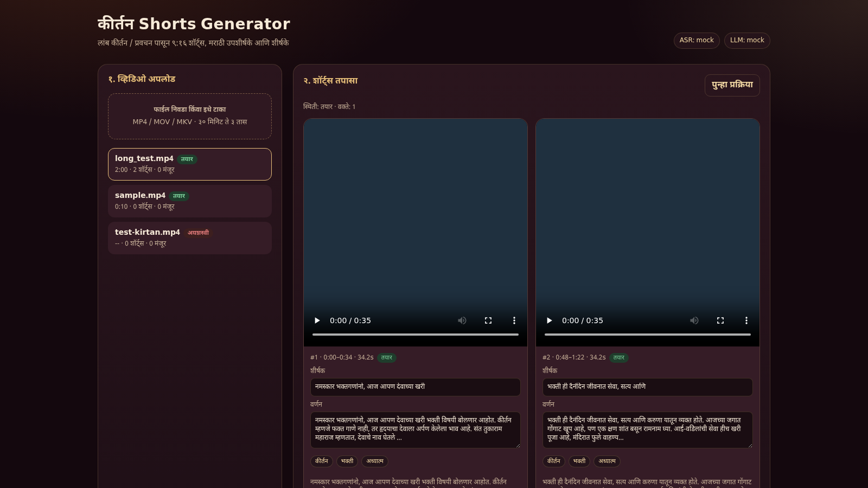Edit the description textarea of short #1

tap(416, 430)
